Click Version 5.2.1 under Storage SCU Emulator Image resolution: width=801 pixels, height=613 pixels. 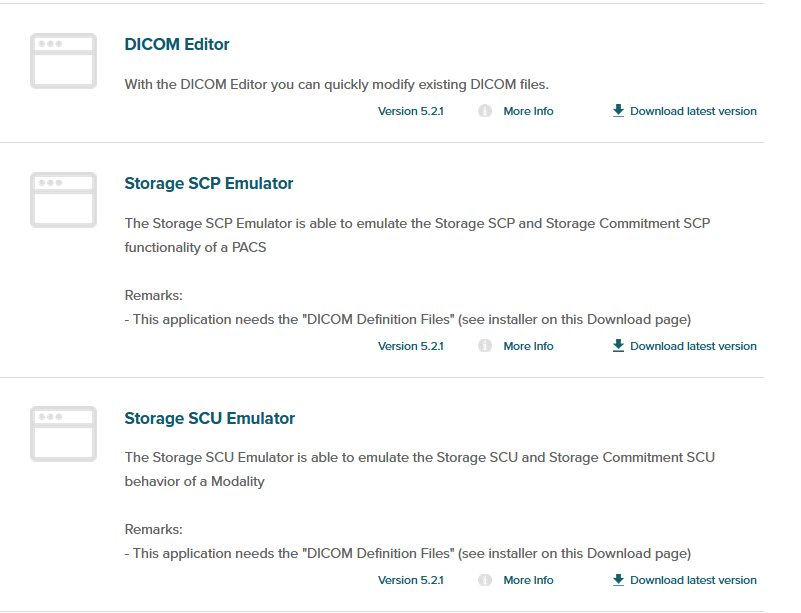click(x=410, y=580)
